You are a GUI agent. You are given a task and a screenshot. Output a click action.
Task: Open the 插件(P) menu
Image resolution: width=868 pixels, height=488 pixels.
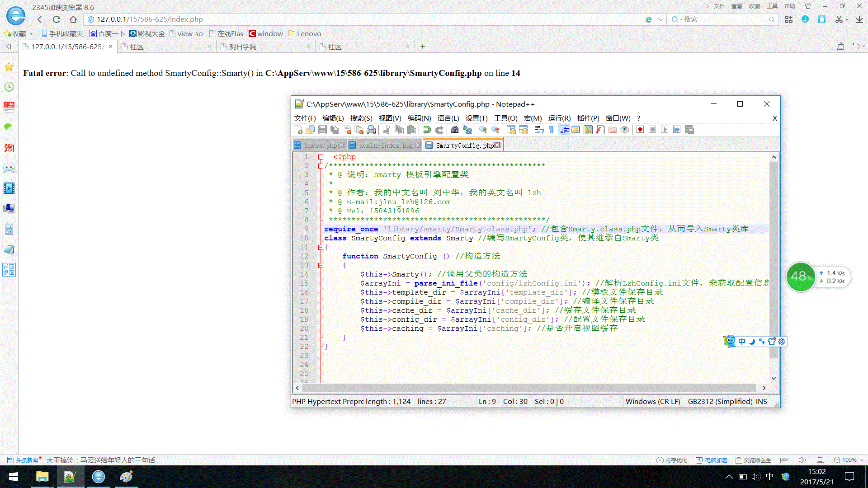(588, 118)
